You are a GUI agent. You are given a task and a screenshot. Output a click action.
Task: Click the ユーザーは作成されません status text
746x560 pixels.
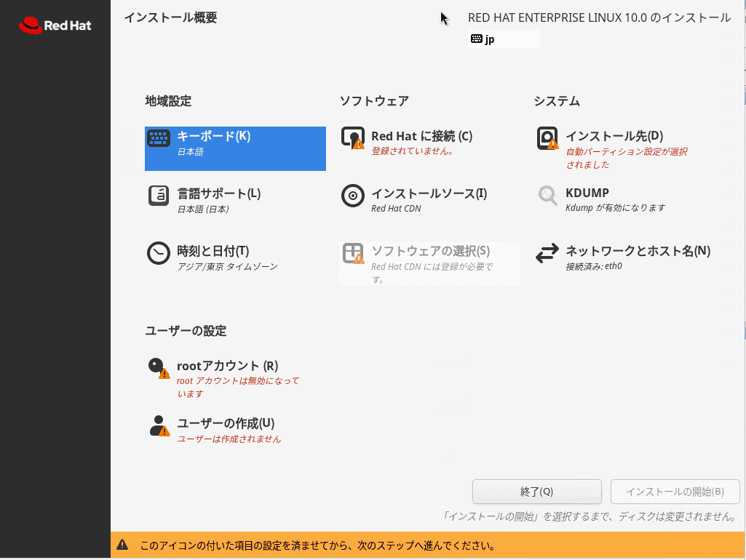click(x=229, y=439)
